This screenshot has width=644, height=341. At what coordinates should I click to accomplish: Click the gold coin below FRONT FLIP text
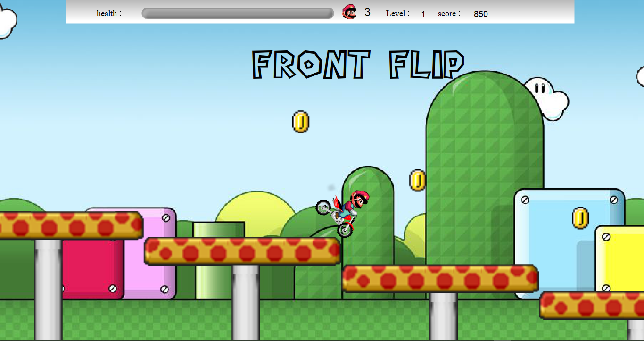click(x=301, y=122)
